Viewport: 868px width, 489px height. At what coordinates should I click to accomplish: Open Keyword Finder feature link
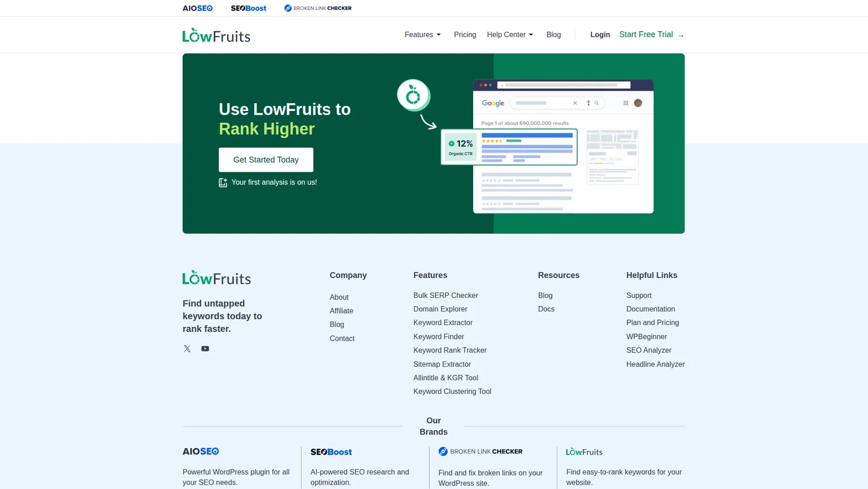pos(439,336)
